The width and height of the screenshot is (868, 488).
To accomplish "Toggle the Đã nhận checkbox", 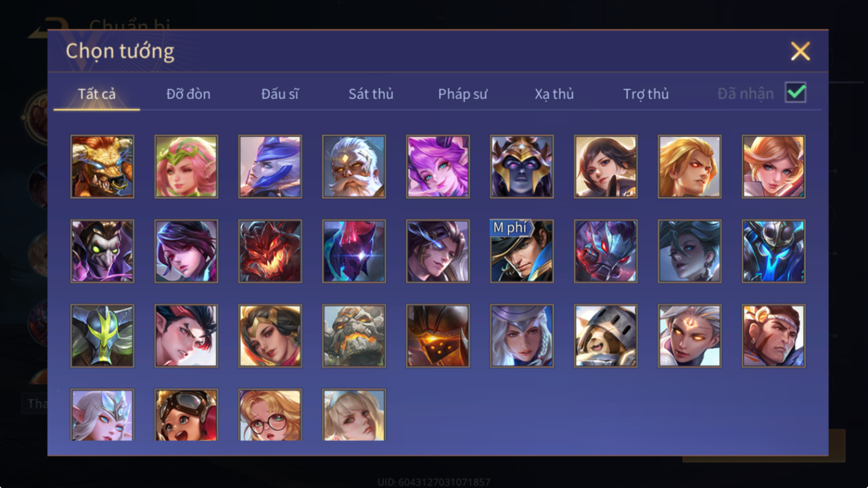I will [x=795, y=92].
